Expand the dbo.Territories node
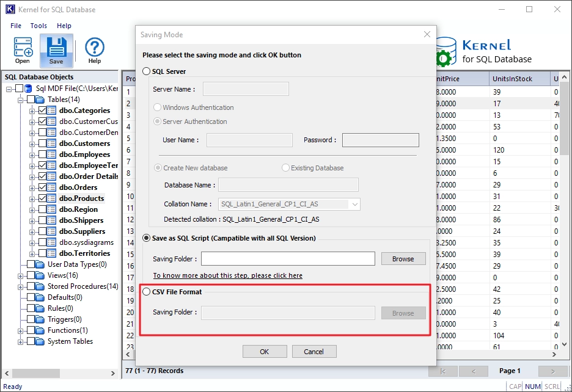 (x=32, y=254)
